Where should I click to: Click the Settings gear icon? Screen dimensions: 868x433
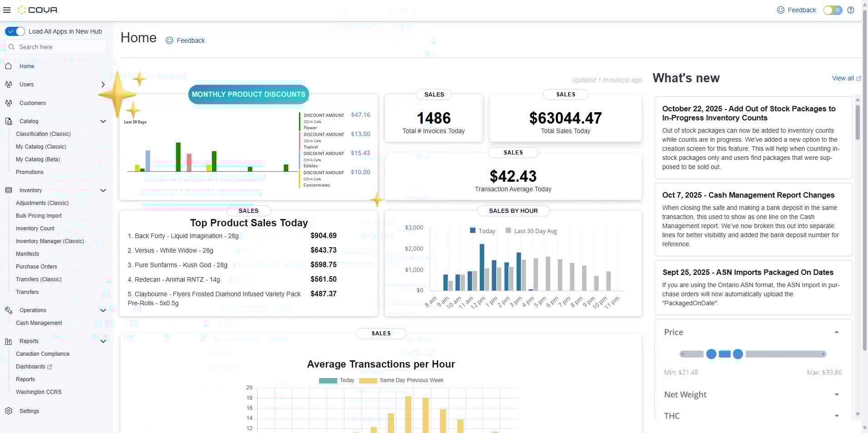tap(9, 411)
